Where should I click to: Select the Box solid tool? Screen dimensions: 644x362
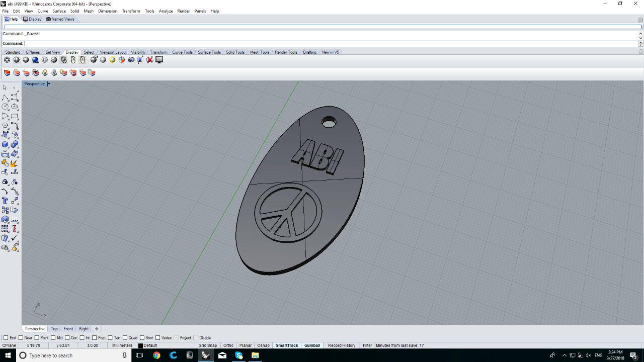pos(5,144)
